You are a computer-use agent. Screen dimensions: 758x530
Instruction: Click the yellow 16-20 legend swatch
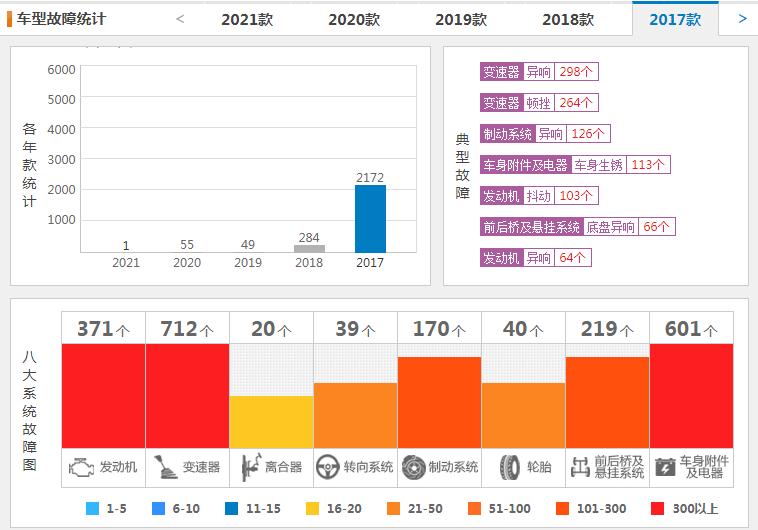point(312,508)
